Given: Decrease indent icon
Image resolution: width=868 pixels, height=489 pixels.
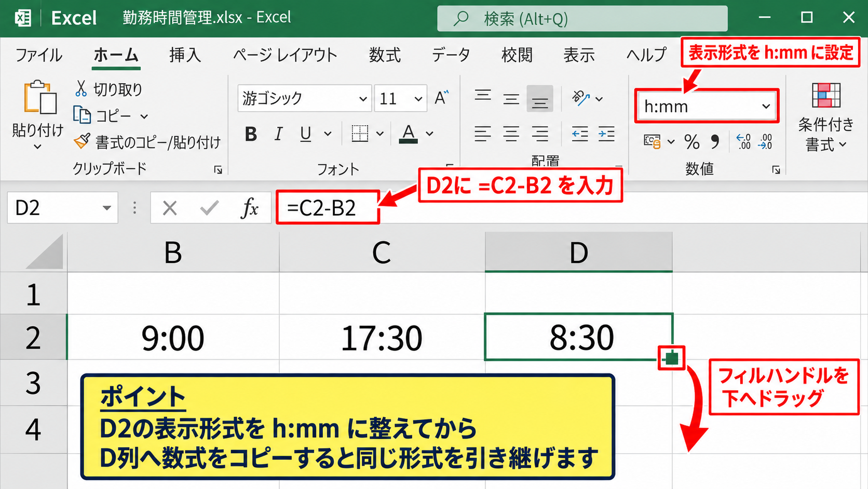Looking at the screenshot, I should [x=579, y=134].
